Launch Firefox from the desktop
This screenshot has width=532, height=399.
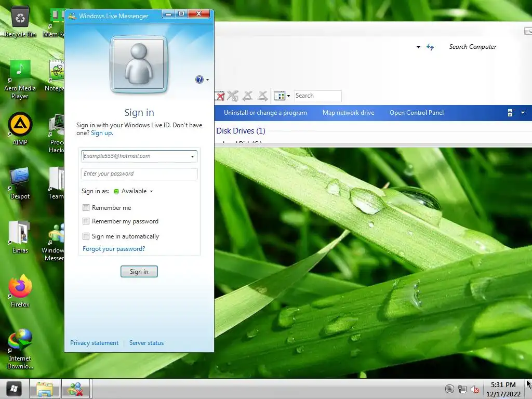[20, 291]
